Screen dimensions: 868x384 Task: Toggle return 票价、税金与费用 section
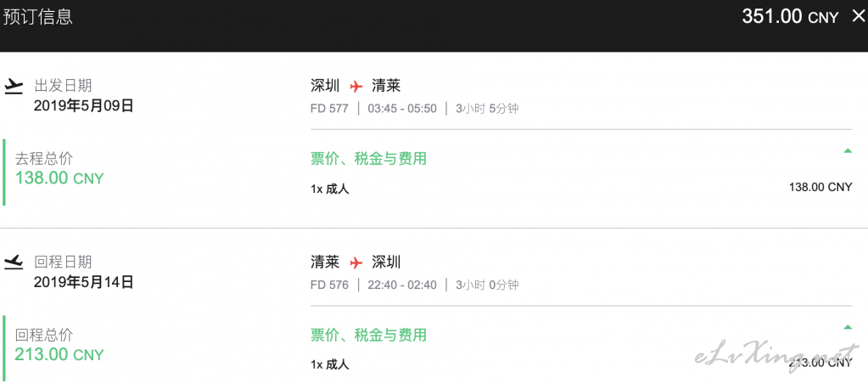[x=369, y=336]
